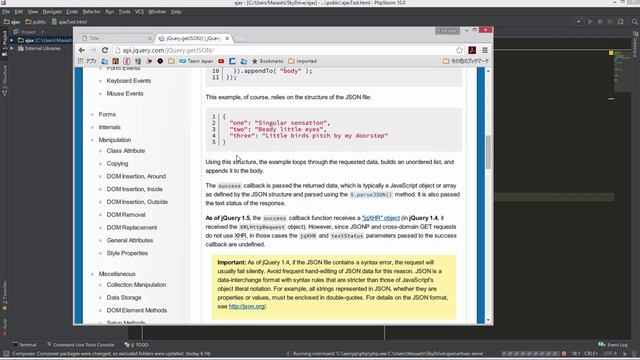Open PhpStorm Tools menu
The height and width of the screenshot is (360, 640).
coord(124,12)
